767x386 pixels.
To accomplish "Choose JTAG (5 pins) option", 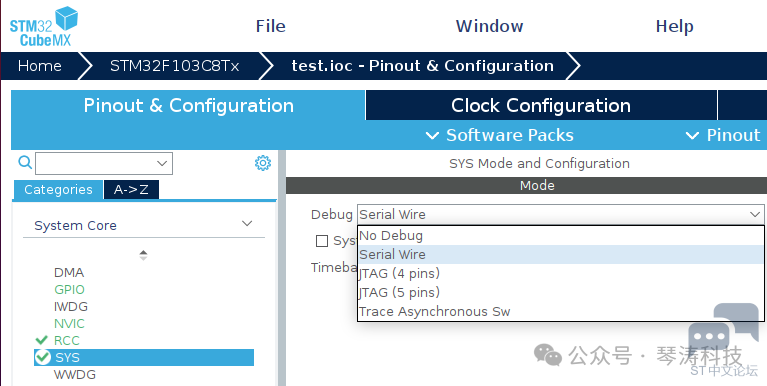I will click(x=561, y=293).
